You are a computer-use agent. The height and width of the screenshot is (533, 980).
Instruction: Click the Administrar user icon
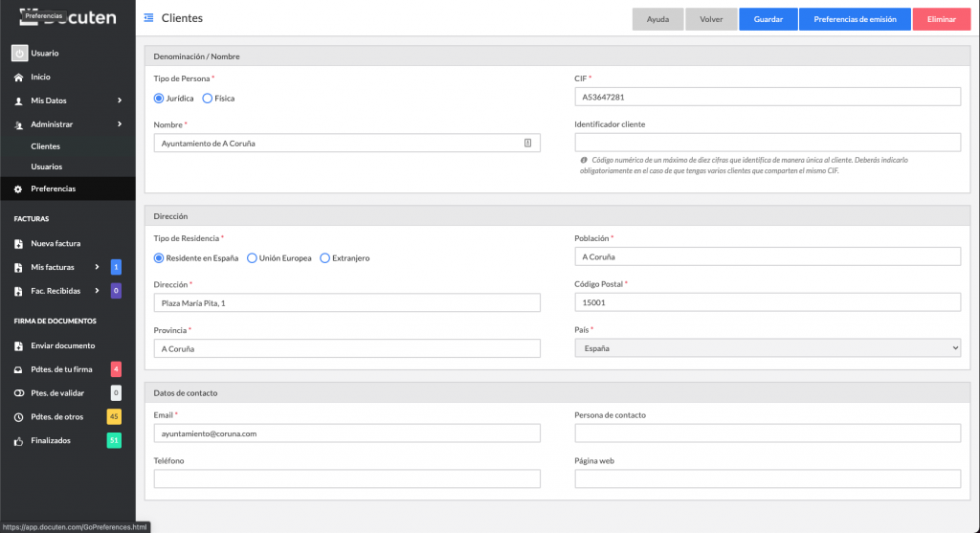pos(19,124)
